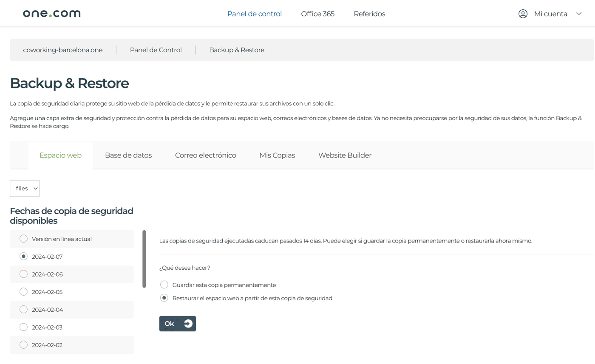Switch to Website Builder tab
595x364 pixels.
[x=345, y=155]
